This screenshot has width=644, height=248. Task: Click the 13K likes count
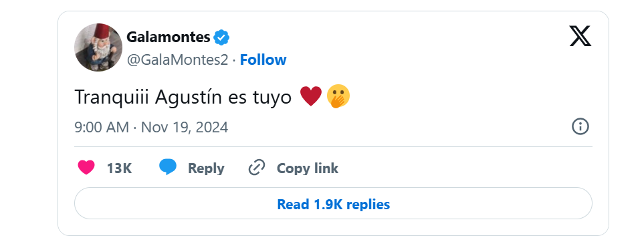(x=119, y=168)
